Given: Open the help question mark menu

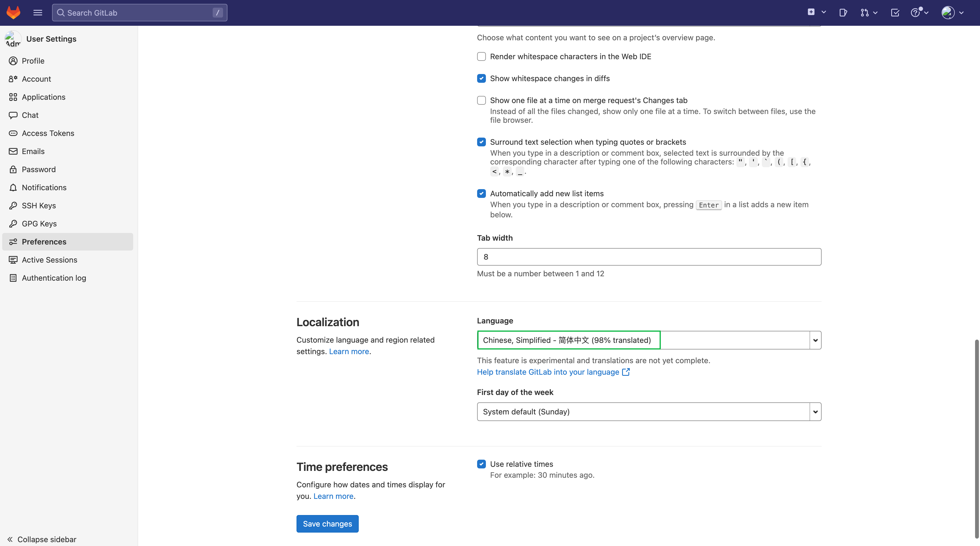Looking at the screenshot, I should (915, 13).
